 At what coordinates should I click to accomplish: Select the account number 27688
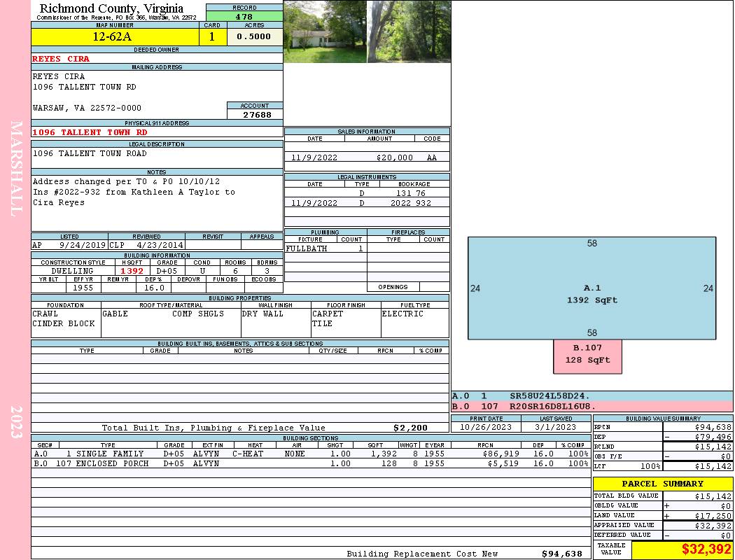256,115
